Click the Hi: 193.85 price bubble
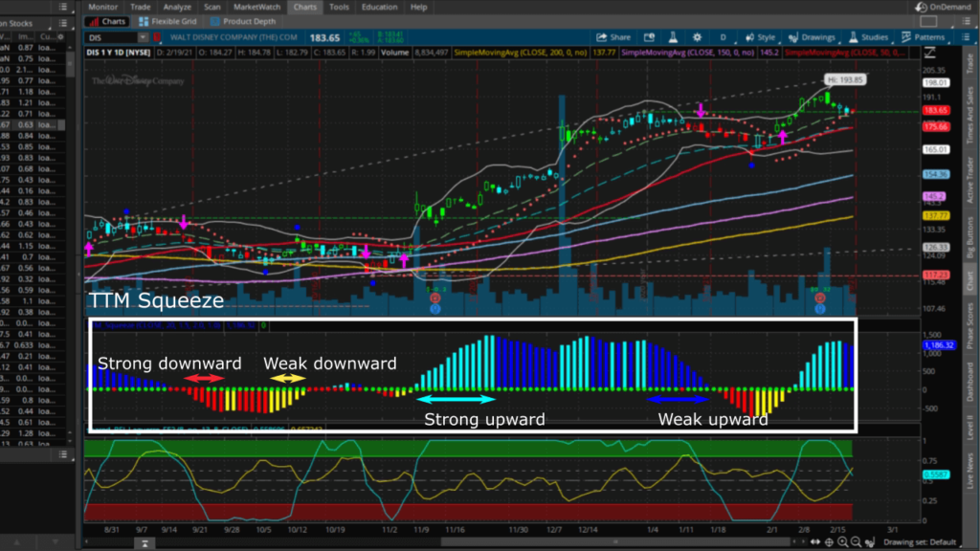This screenshot has height=551, width=980. [x=845, y=80]
